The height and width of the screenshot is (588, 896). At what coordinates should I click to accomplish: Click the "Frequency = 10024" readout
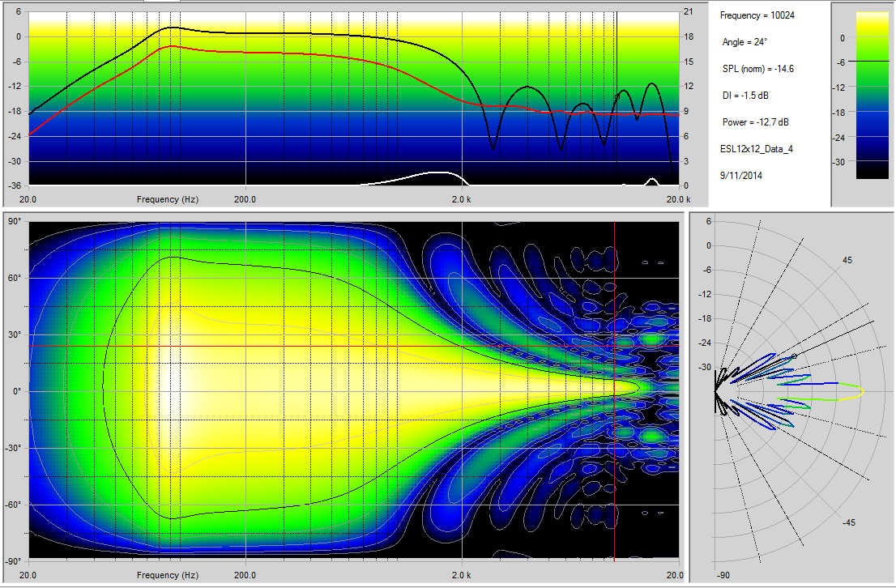(757, 15)
